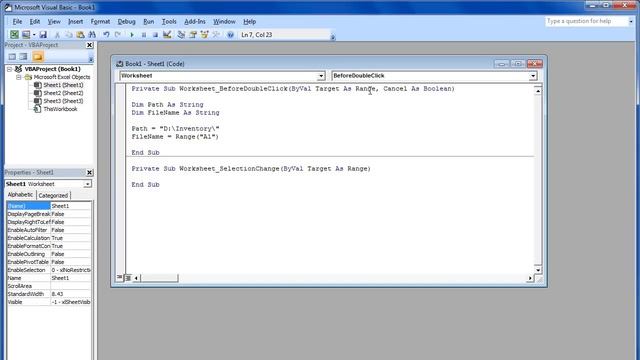The height and width of the screenshot is (360, 640).
Task: Click the Toolbox icon in toolbar
Action: pyautogui.click(x=216, y=35)
